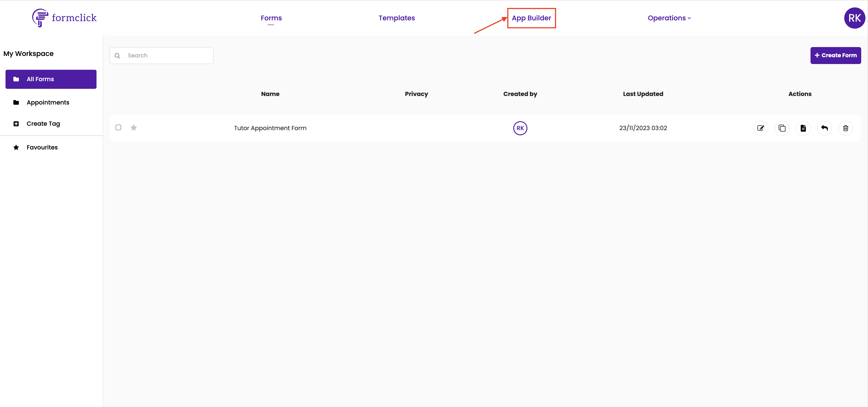The width and height of the screenshot is (868, 407).
Task: Click the Appointments folder icon
Action: coord(16,102)
